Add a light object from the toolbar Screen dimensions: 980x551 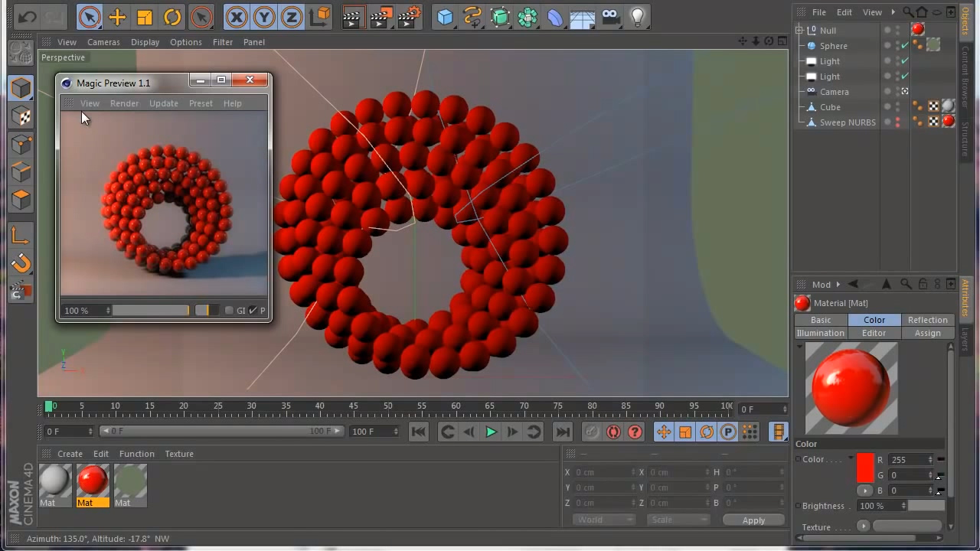click(x=637, y=17)
